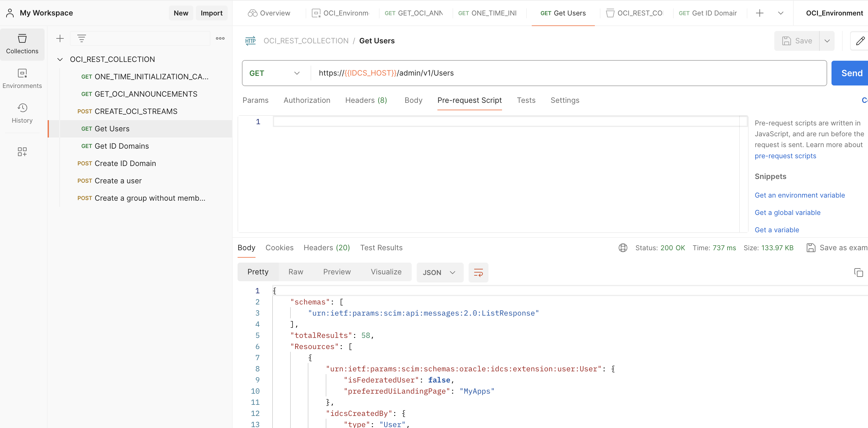This screenshot has height=428, width=868.
Task: Switch to the response Cookies tab
Action: click(x=279, y=247)
